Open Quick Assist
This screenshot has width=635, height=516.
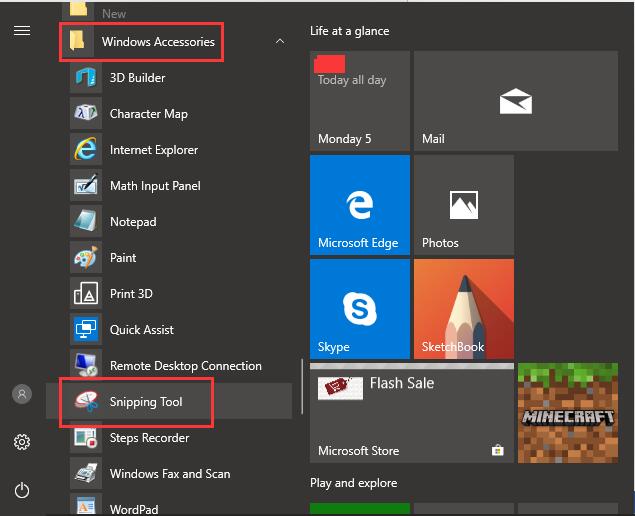[x=169, y=330]
